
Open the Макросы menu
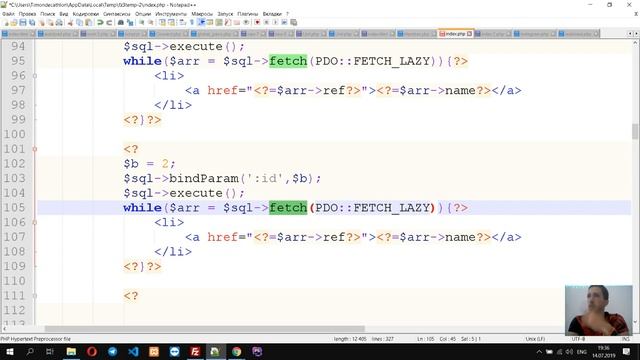coord(202,14)
